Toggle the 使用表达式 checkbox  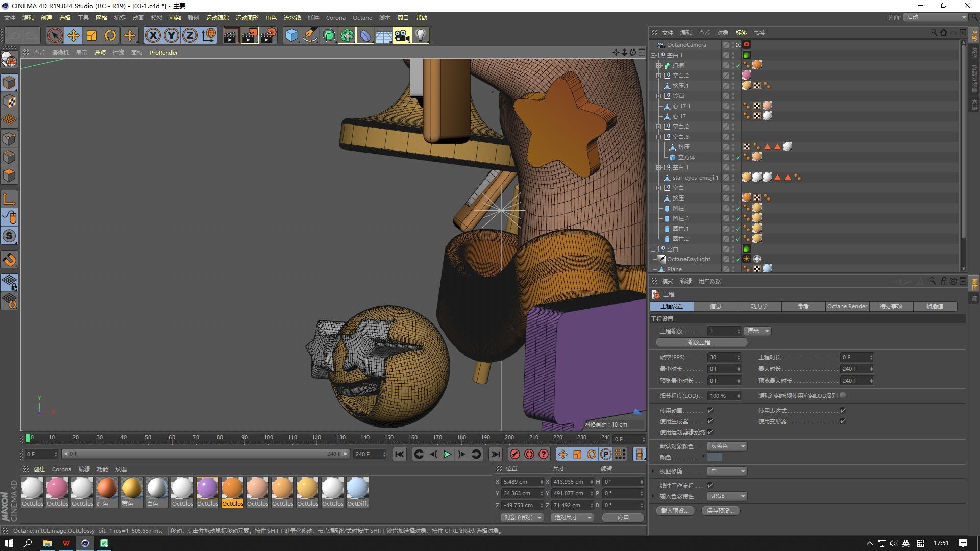[843, 411]
